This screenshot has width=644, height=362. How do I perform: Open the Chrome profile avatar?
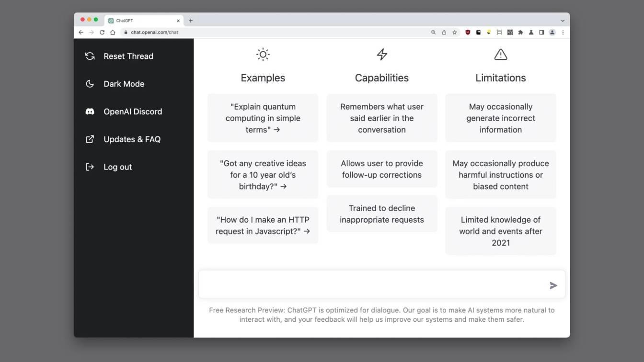(552, 33)
